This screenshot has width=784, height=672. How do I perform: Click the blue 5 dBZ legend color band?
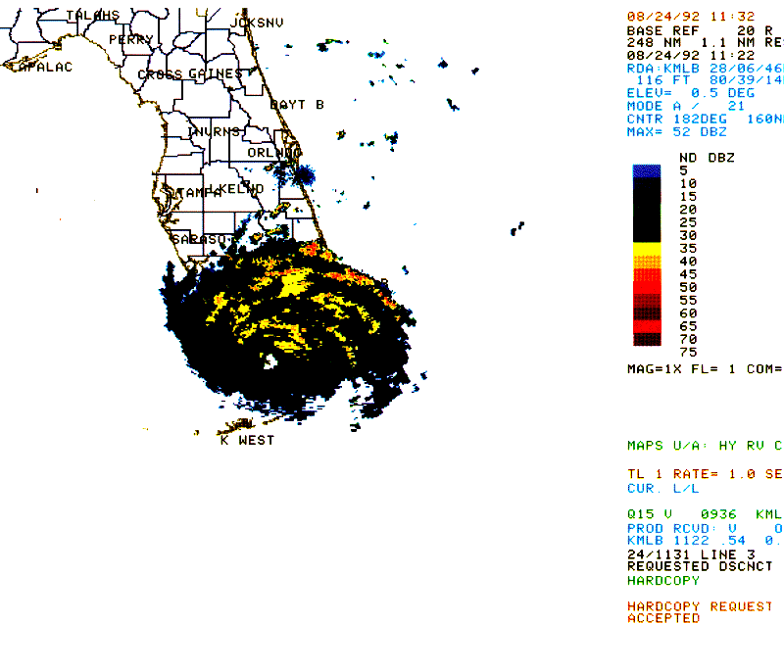pyautogui.click(x=647, y=170)
